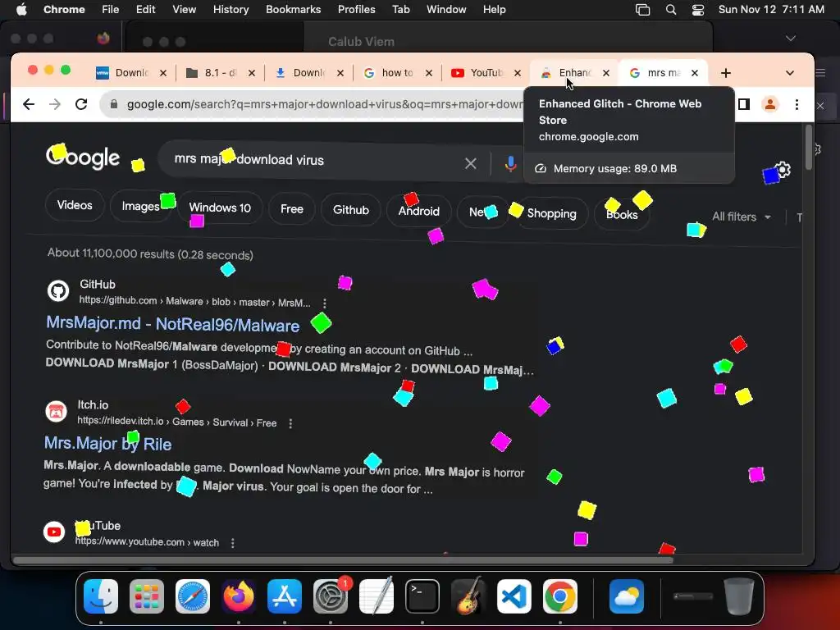Open Visual Studio Code from the Dock
840x630 pixels.
pos(514,596)
